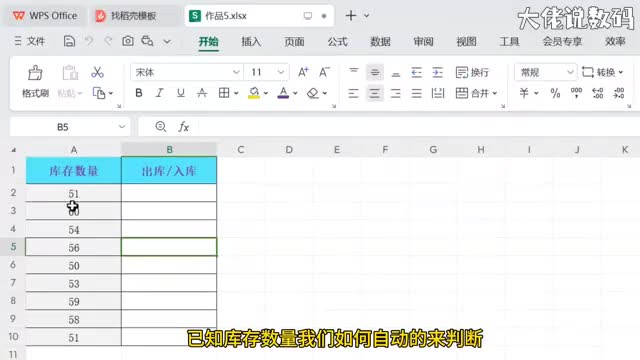This screenshot has height=360, width=640.
Task: Click the increase decimal places icon
Action: point(598,93)
